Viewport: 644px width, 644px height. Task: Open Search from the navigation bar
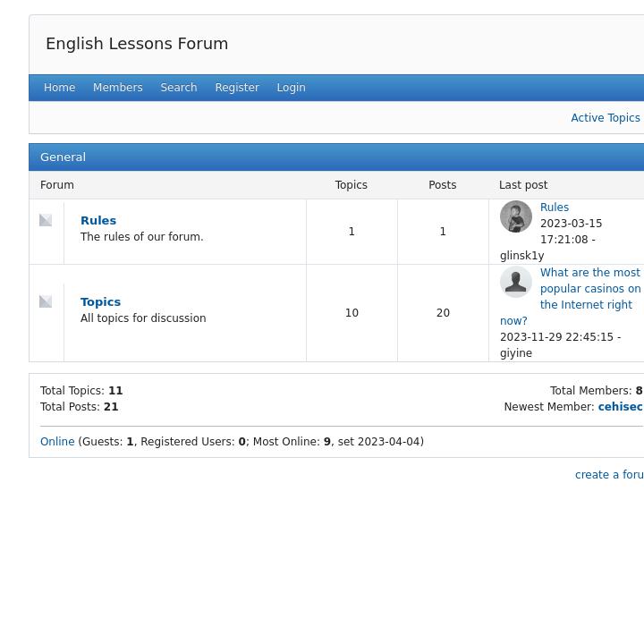click(x=178, y=88)
